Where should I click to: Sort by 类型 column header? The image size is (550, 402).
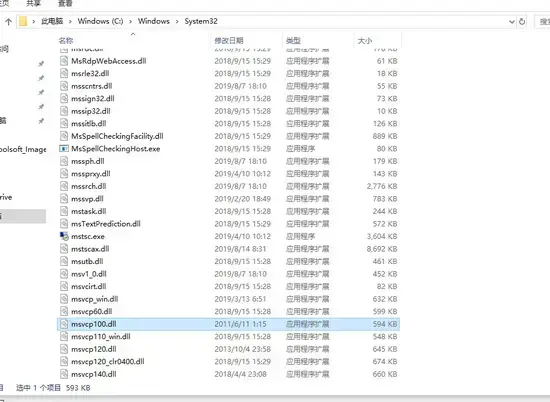coord(293,41)
